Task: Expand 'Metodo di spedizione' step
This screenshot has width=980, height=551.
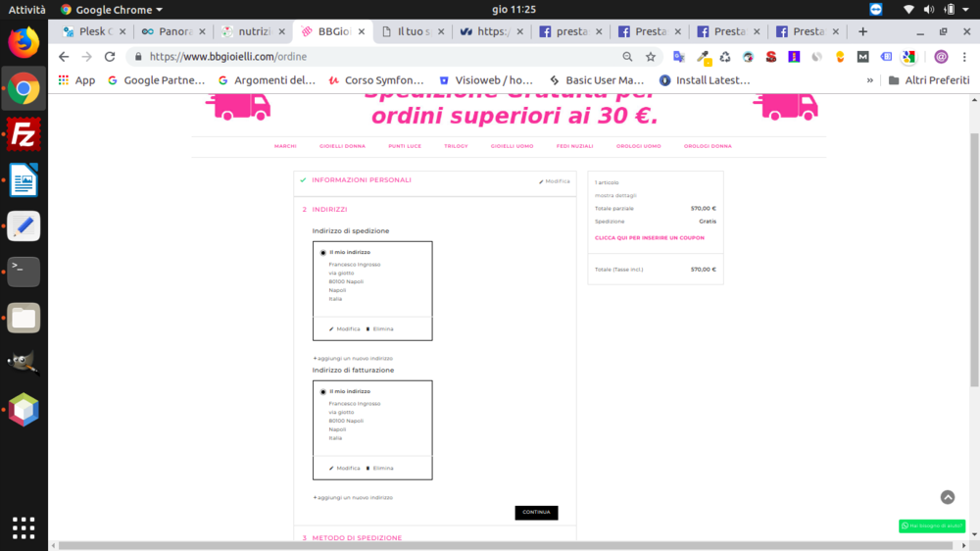Action: tap(357, 538)
